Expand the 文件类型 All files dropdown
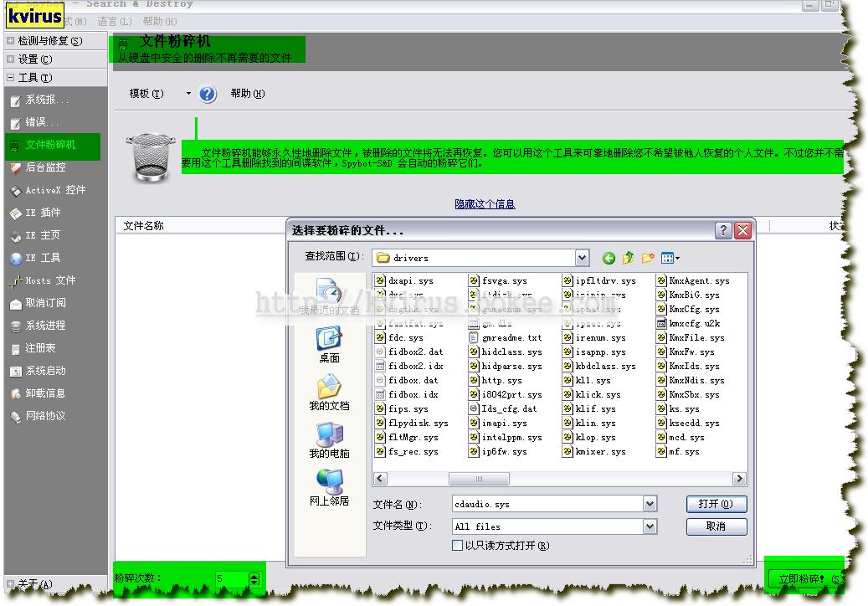The image size is (868, 606). [650, 526]
